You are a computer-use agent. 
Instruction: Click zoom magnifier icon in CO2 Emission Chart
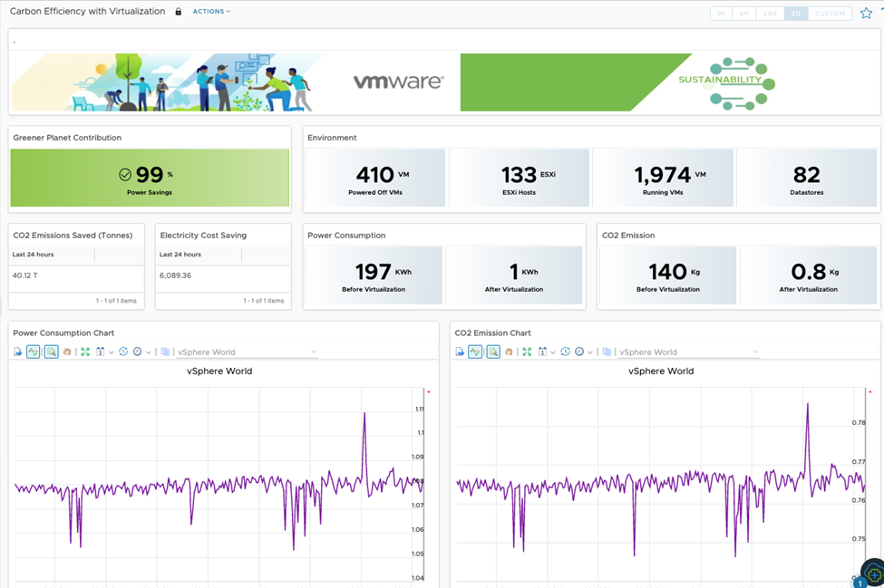click(492, 352)
